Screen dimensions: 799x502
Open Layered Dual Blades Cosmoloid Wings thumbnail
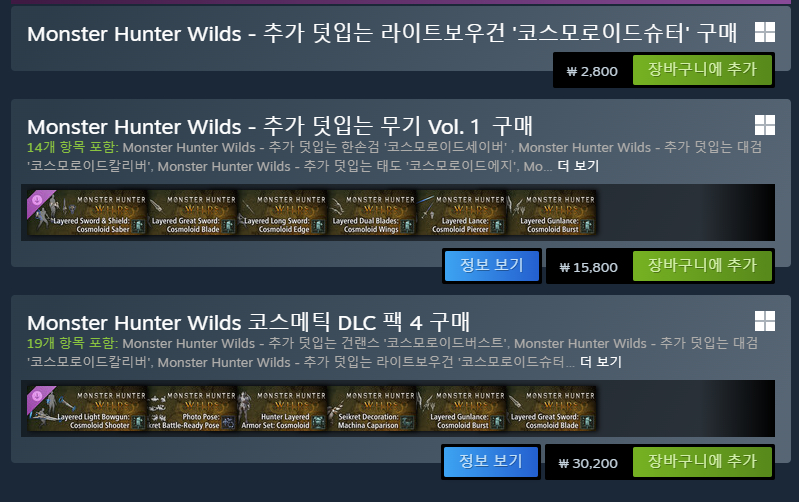pyautogui.click(x=372, y=213)
